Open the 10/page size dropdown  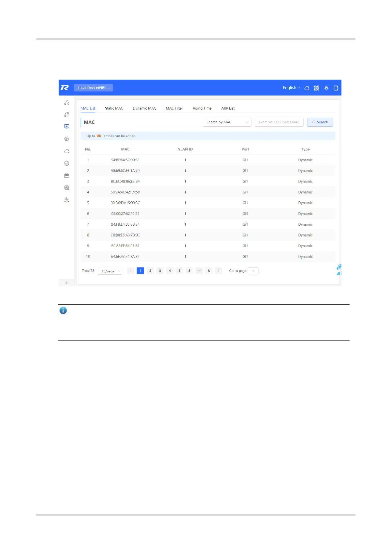pyautogui.click(x=110, y=271)
